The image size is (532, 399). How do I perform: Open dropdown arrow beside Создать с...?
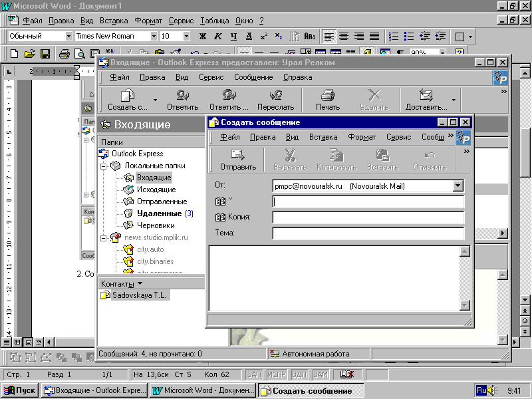155,100
